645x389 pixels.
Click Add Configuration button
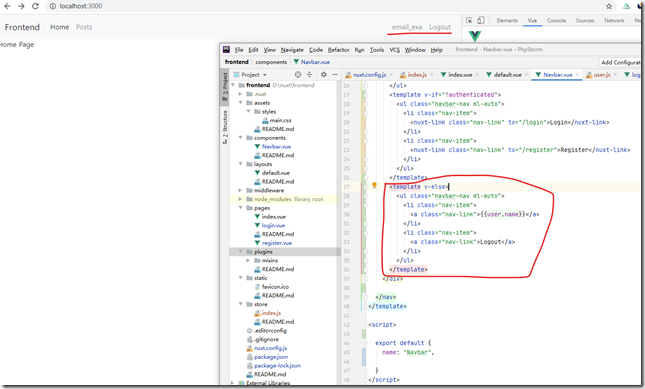tap(620, 62)
